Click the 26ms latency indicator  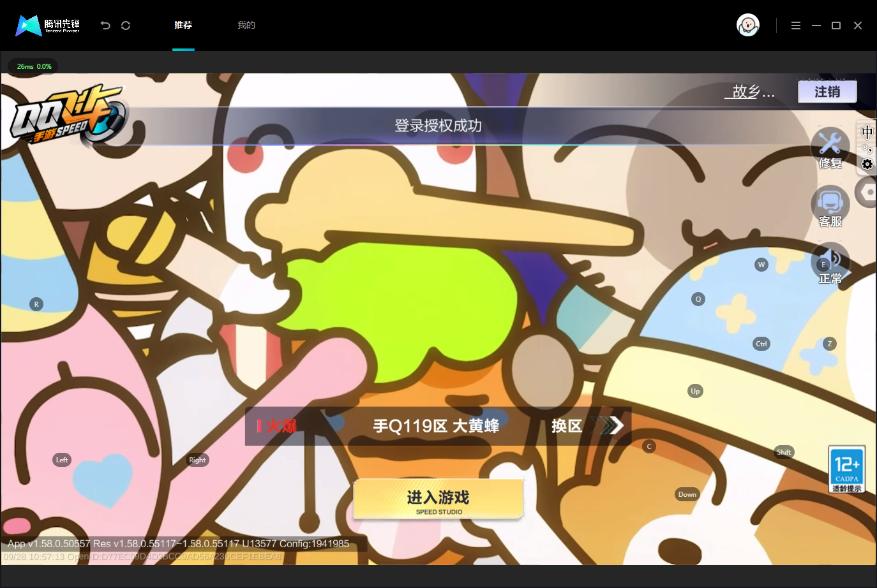coord(34,66)
